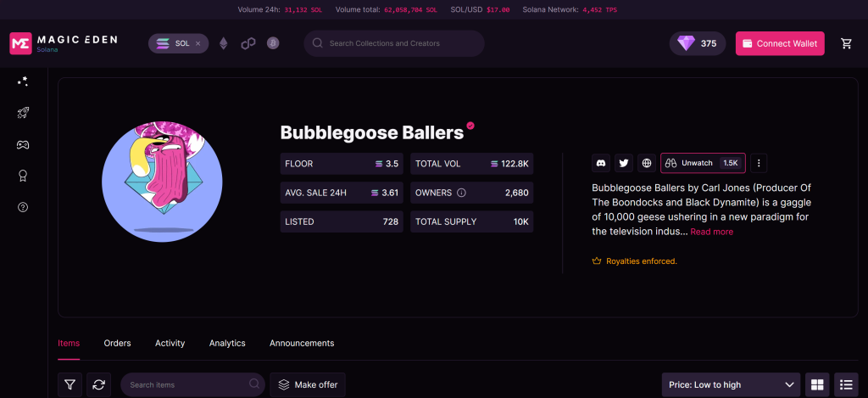Click the Royalties enforced crown label
Image resolution: width=868 pixels, height=398 pixels.
click(634, 261)
